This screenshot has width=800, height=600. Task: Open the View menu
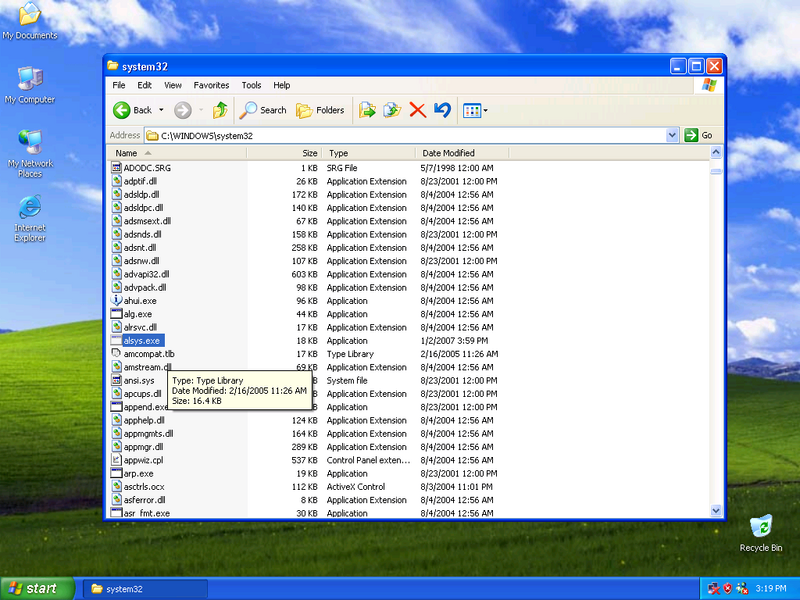tap(173, 85)
